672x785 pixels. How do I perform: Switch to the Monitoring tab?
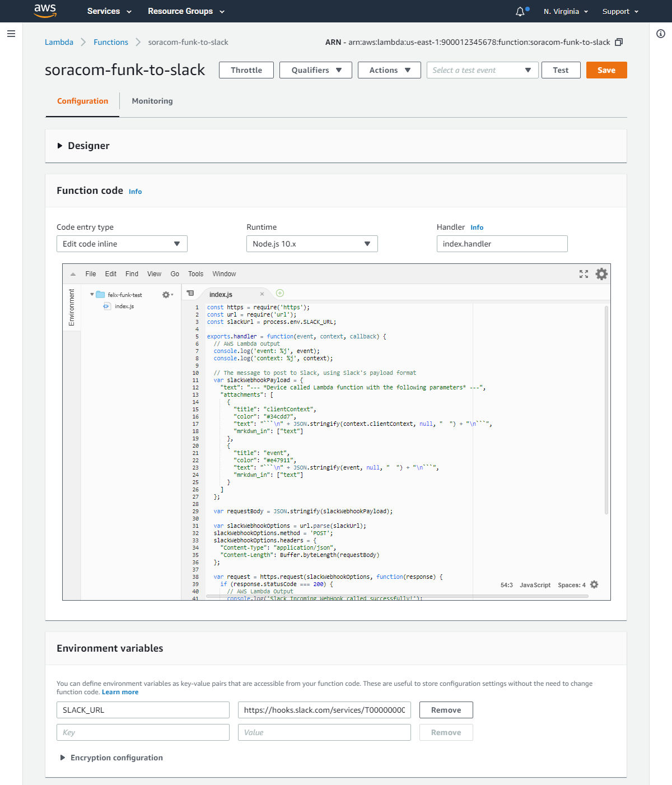click(152, 101)
